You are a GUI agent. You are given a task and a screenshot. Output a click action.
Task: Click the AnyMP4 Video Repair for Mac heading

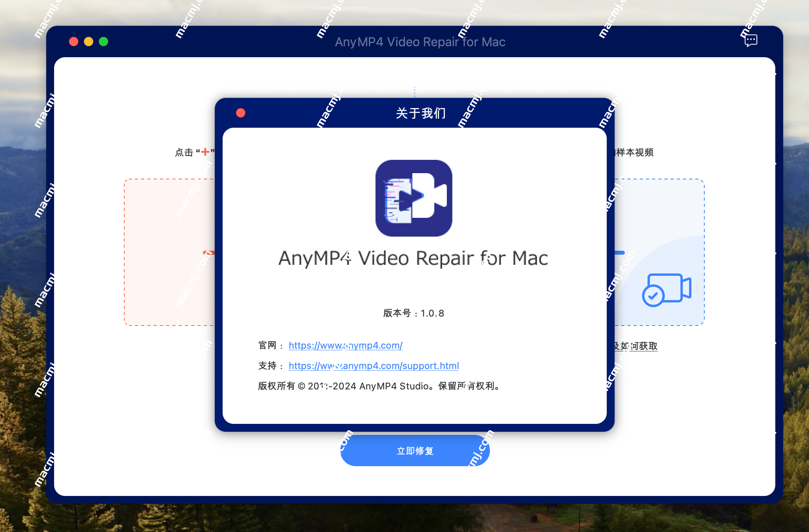point(413,259)
